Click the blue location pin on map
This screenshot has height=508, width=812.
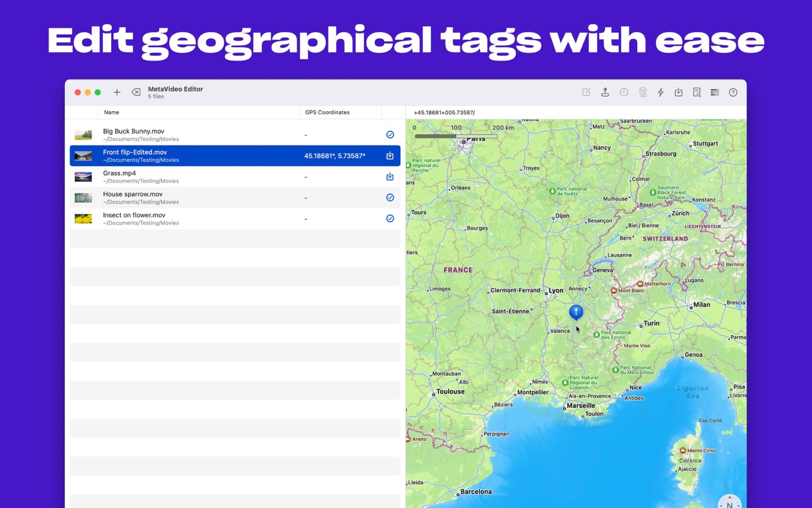(576, 311)
